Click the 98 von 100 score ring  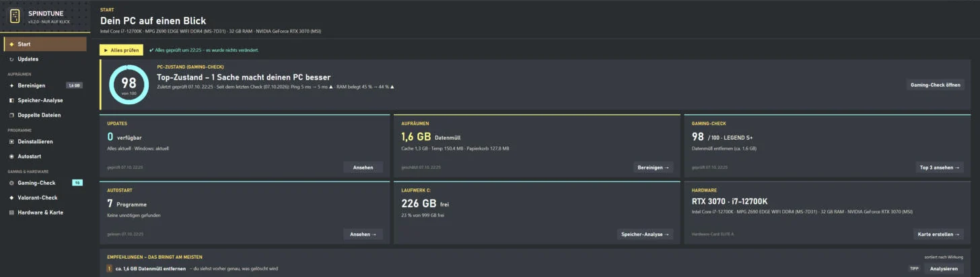click(x=129, y=85)
